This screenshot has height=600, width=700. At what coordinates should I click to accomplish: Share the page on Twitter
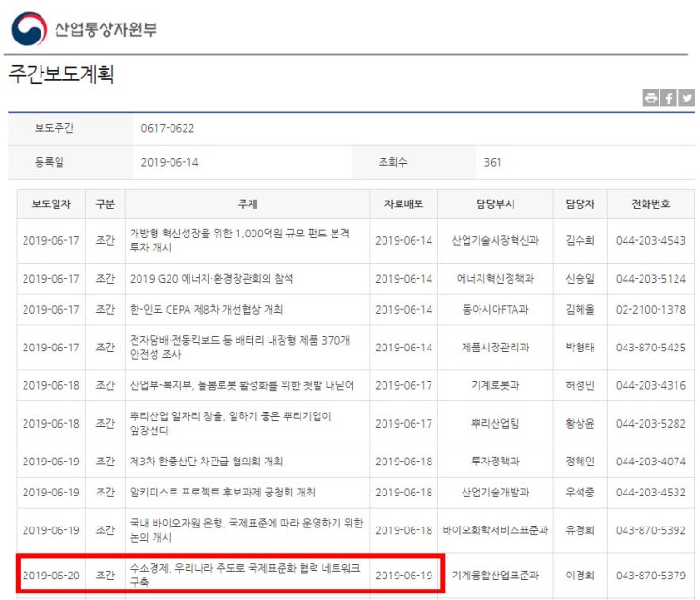point(687,98)
